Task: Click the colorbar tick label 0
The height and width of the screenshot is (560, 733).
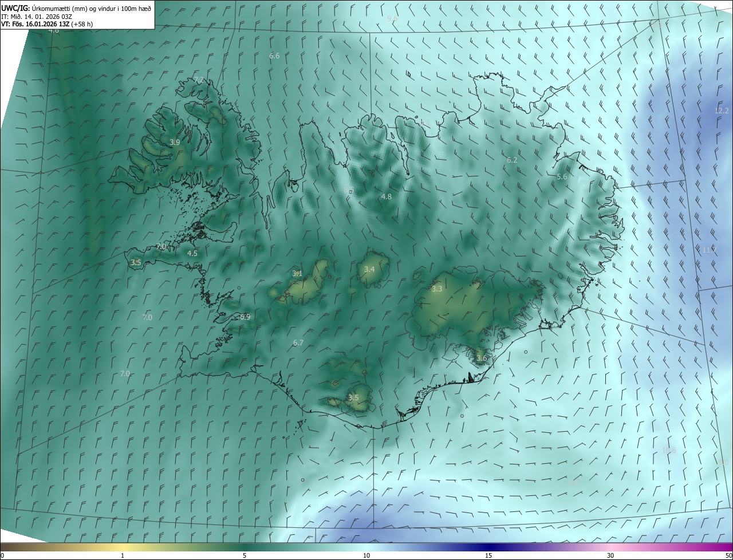Action: [2, 555]
